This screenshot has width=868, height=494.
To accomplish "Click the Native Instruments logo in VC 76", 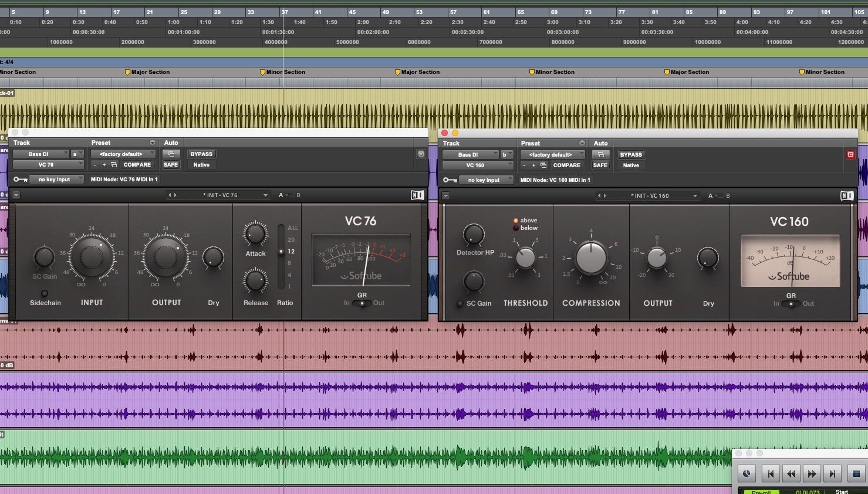I will point(417,195).
